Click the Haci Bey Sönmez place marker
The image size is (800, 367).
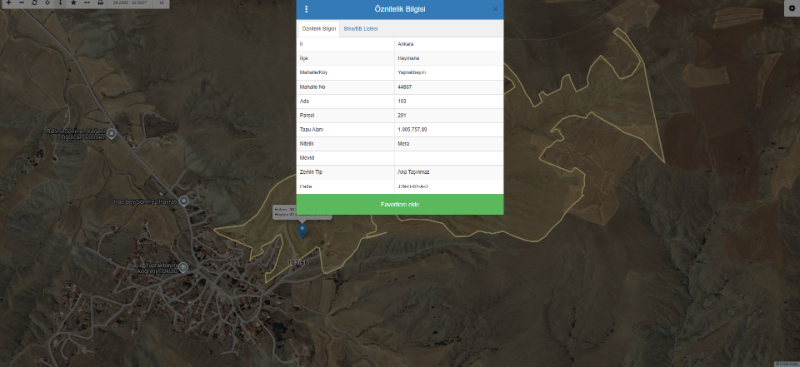(x=185, y=201)
